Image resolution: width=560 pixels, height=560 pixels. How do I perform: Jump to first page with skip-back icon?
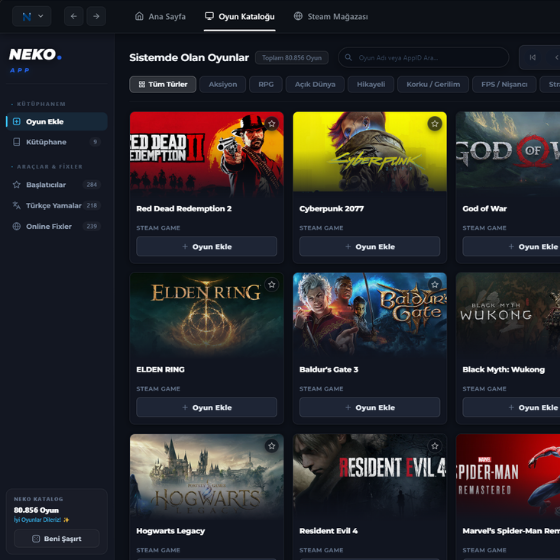[x=532, y=58]
